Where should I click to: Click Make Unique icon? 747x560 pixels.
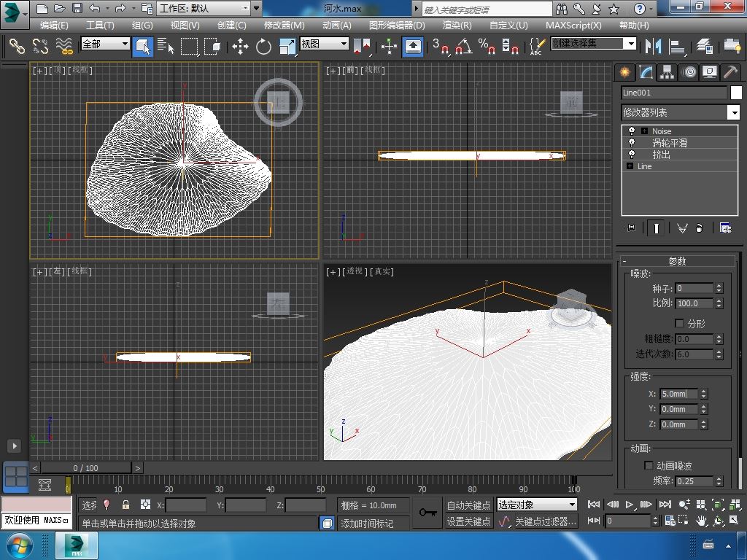coord(682,228)
